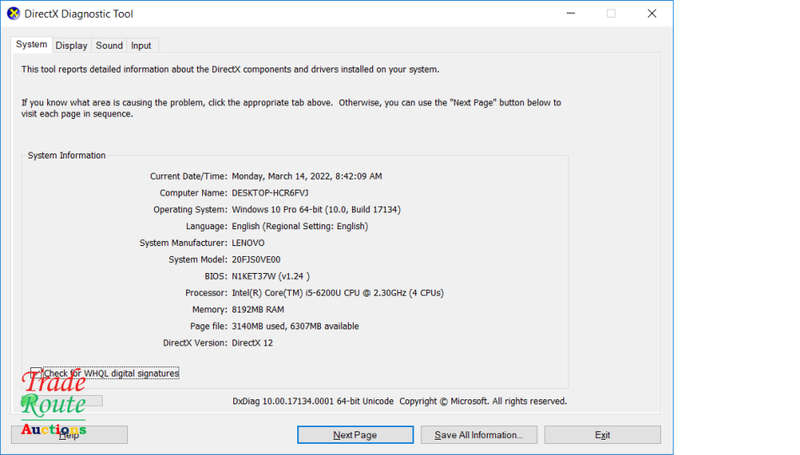Click the Help button
The height and width of the screenshot is (455, 800).
coord(69,435)
